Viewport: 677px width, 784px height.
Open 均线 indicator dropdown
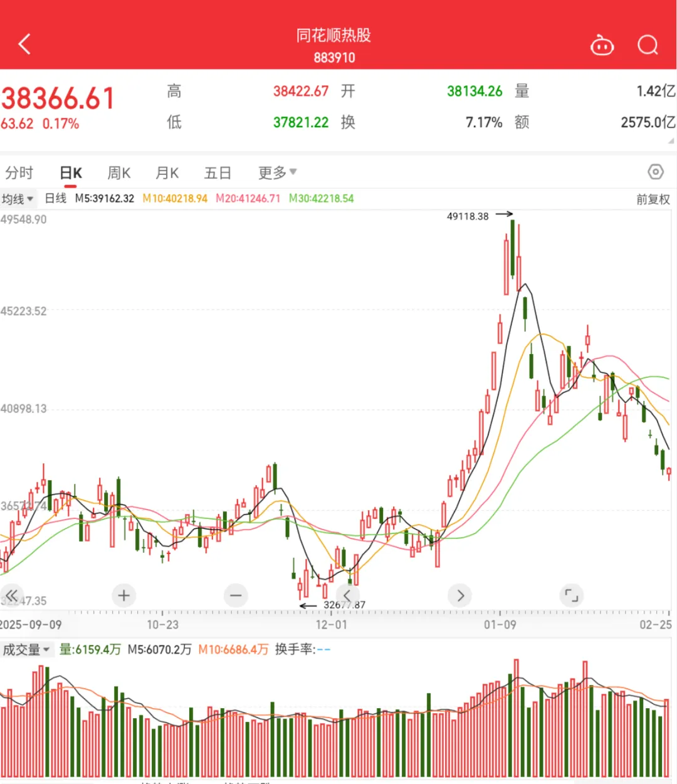point(18,199)
